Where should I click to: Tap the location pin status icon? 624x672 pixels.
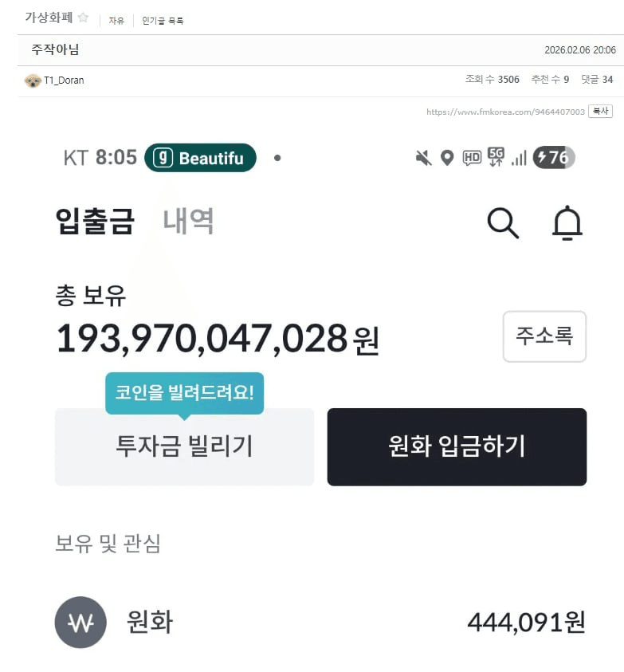click(447, 158)
